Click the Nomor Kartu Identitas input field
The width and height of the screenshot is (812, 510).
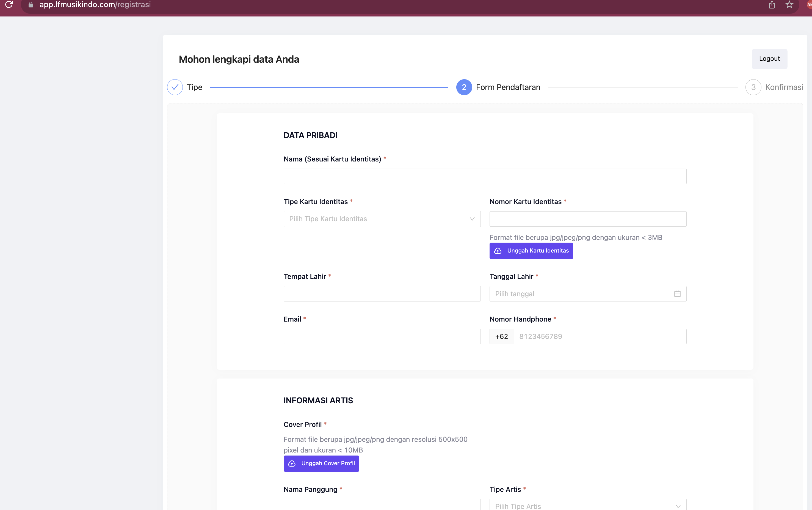(587, 219)
